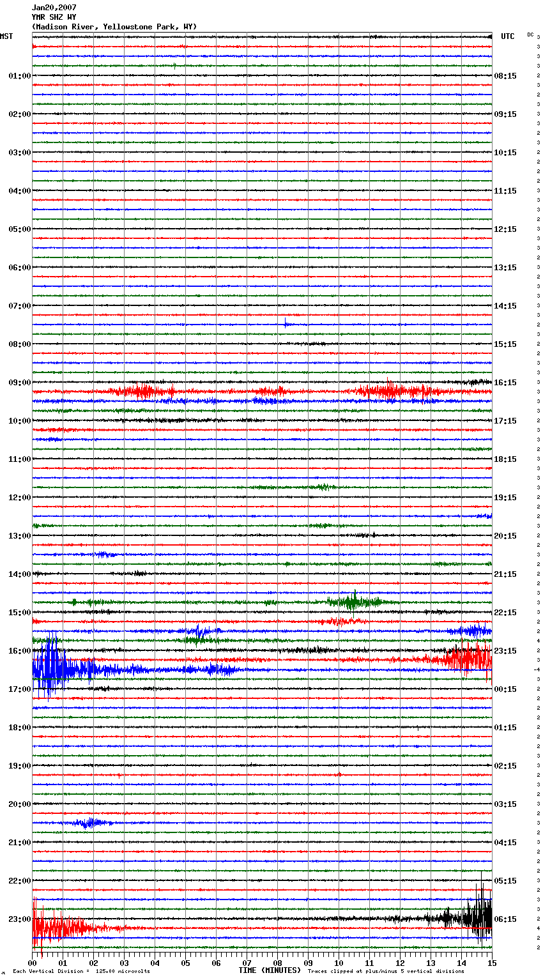Click the minute 10 axis tick label

339,963
